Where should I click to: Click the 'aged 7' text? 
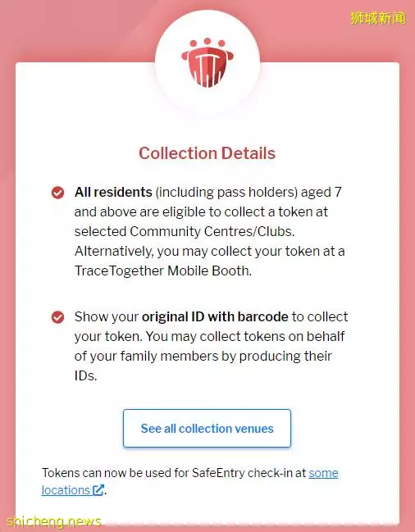[x=321, y=193]
